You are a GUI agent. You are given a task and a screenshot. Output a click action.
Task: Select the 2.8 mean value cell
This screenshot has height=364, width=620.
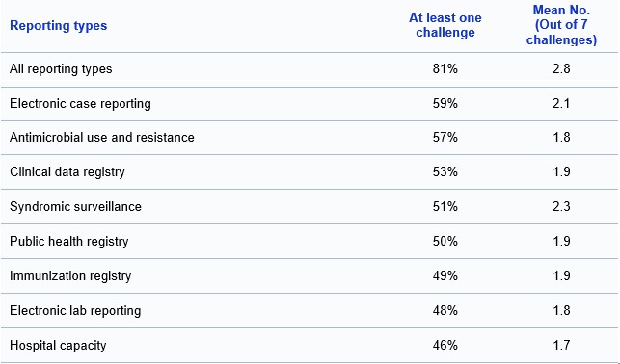[561, 69]
